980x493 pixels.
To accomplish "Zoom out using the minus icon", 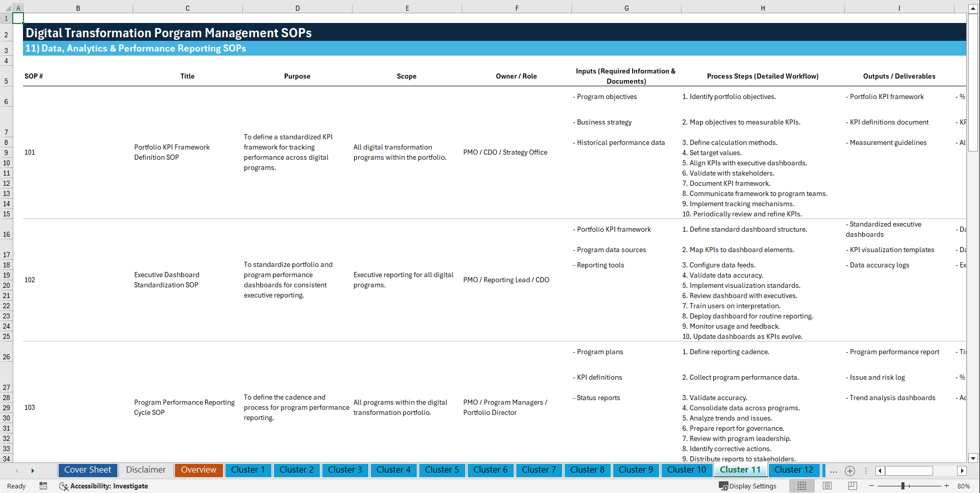I will pyautogui.click(x=872, y=486).
